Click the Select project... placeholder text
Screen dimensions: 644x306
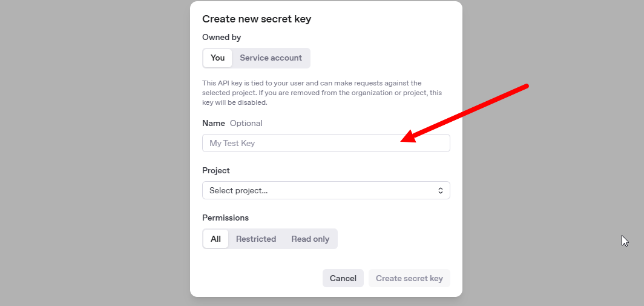[x=238, y=190]
